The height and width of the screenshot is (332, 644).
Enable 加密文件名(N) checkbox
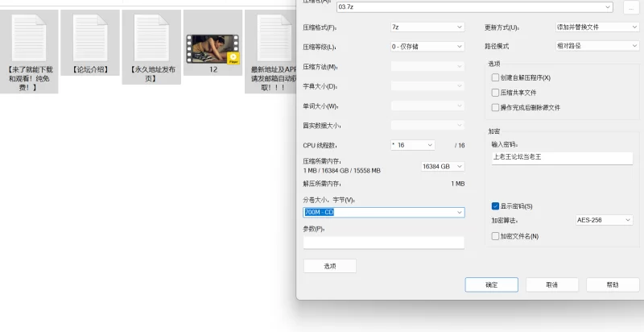(495, 236)
